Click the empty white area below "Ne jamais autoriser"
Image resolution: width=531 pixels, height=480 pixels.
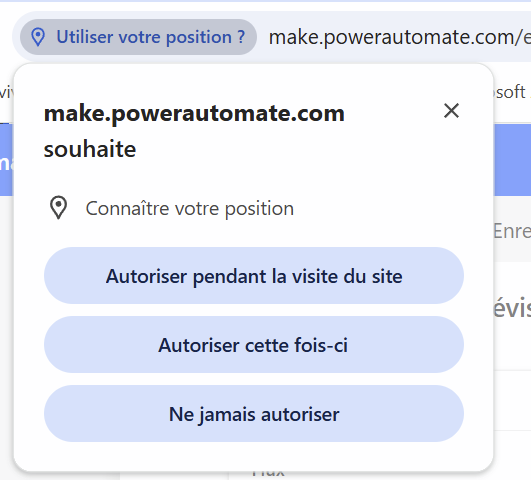254,456
